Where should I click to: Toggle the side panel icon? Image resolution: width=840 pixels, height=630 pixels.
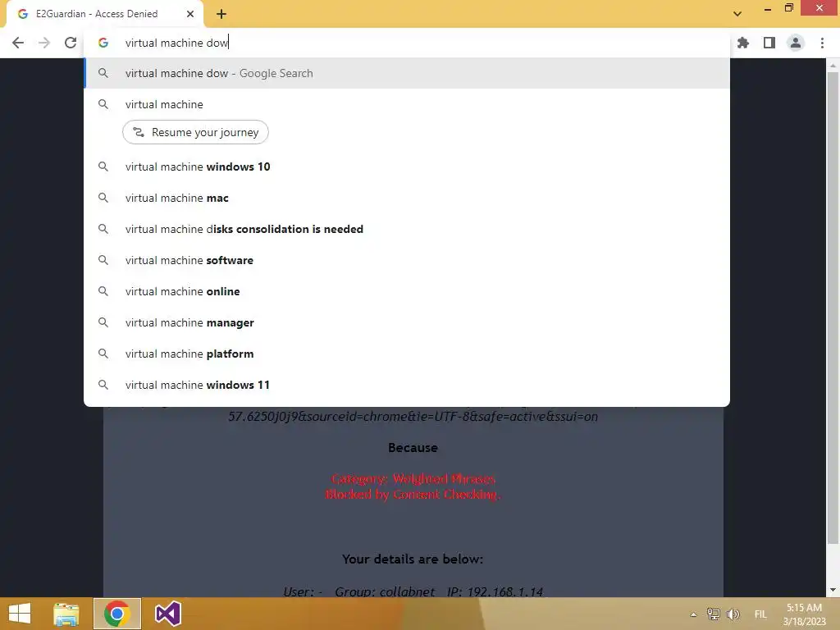[x=769, y=43]
